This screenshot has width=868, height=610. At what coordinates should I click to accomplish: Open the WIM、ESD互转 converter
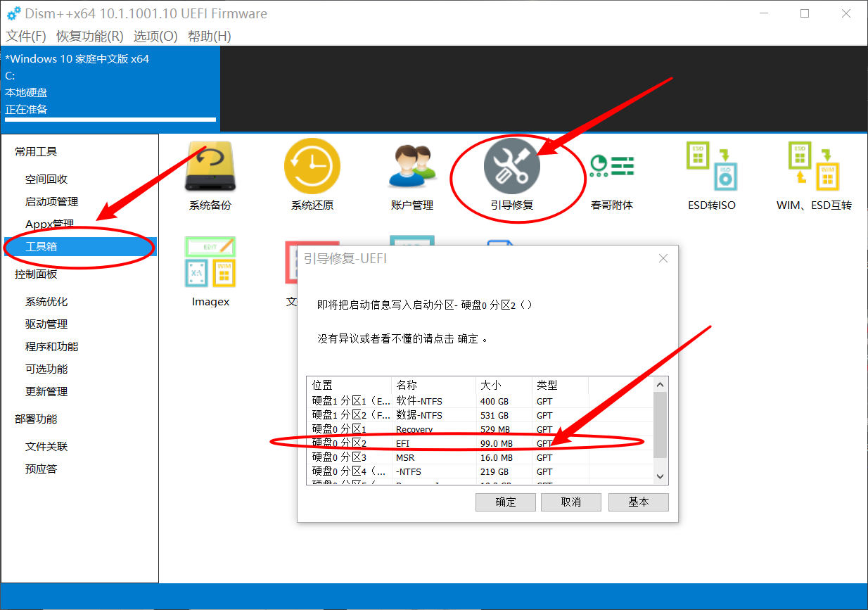(814, 166)
